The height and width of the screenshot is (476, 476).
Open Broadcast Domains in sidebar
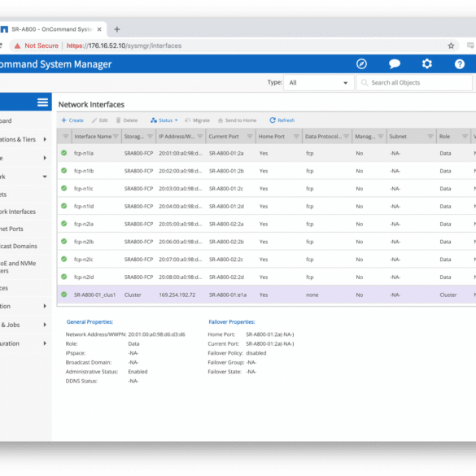pos(19,247)
